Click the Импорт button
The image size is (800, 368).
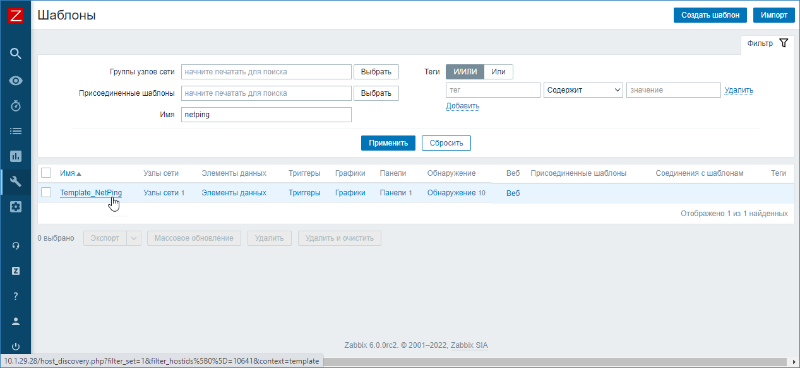774,15
